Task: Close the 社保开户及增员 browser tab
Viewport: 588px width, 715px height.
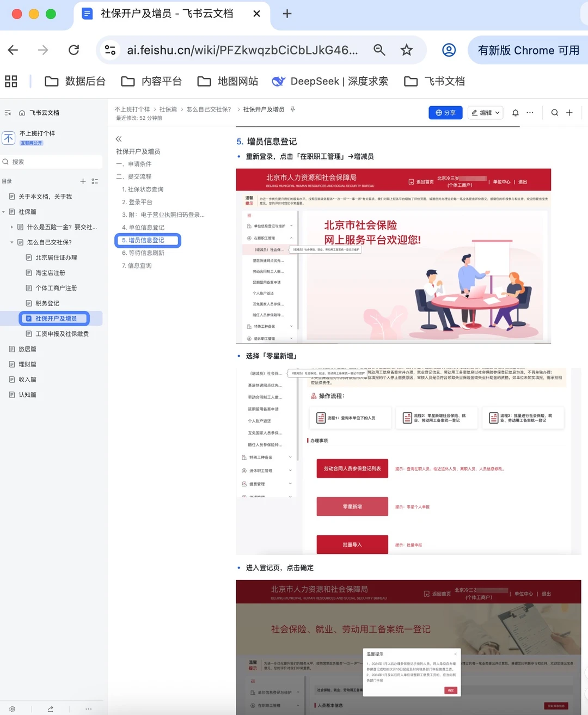Action: [x=257, y=14]
